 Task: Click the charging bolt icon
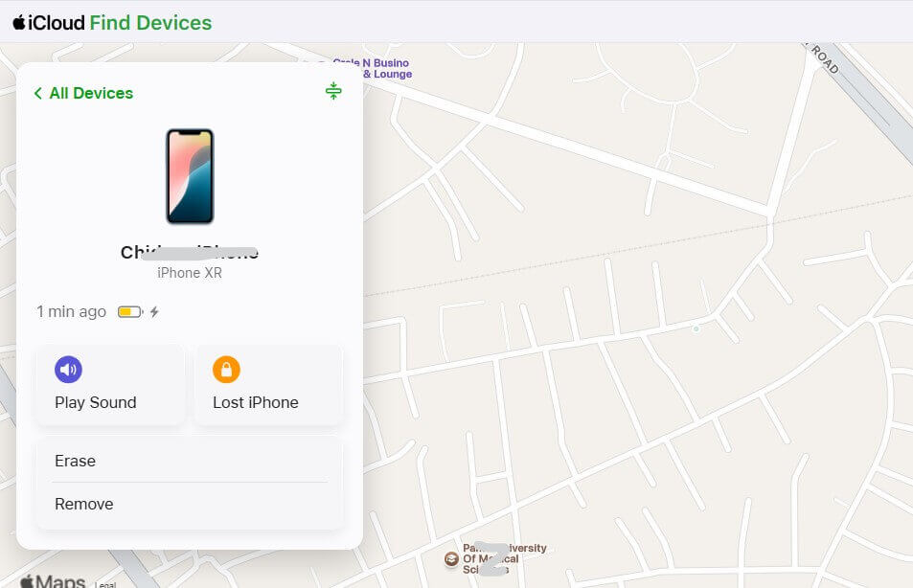pos(154,312)
